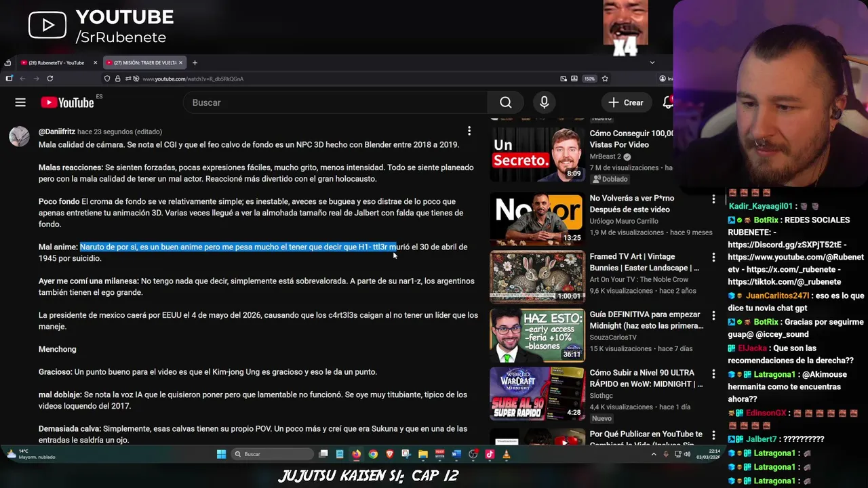868x488 pixels.
Task: Show hidden system tray icons
Action: pyautogui.click(x=654, y=454)
